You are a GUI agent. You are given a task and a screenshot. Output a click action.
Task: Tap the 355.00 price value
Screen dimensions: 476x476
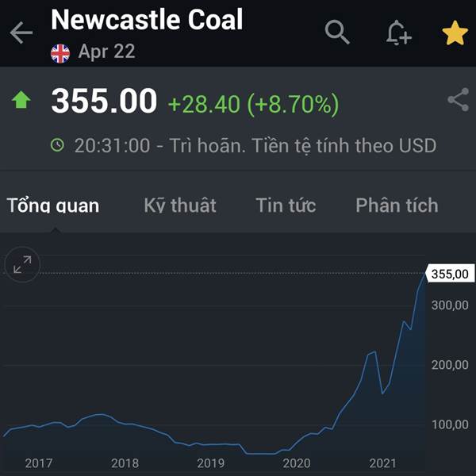[104, 101]
